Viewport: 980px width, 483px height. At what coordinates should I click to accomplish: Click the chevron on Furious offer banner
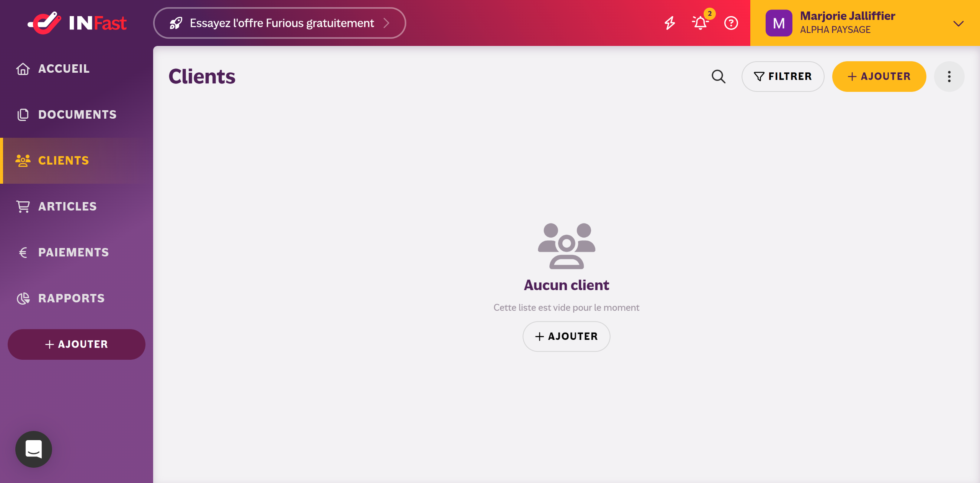coord(387,23)
